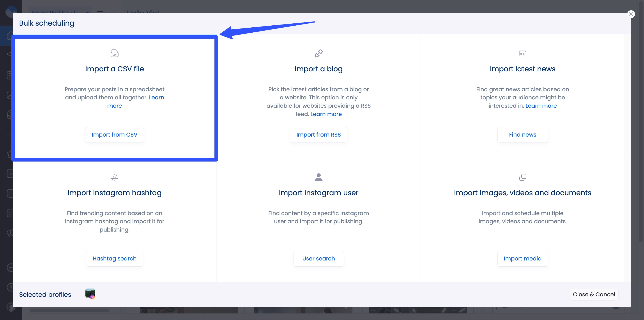Click the newspaper icon above Import latest news
Screen dimensions: 644x320
522,53
